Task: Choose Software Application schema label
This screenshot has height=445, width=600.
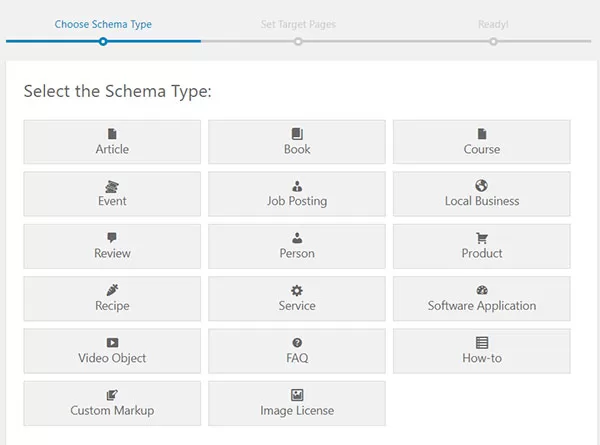Action: pos(482,306)
